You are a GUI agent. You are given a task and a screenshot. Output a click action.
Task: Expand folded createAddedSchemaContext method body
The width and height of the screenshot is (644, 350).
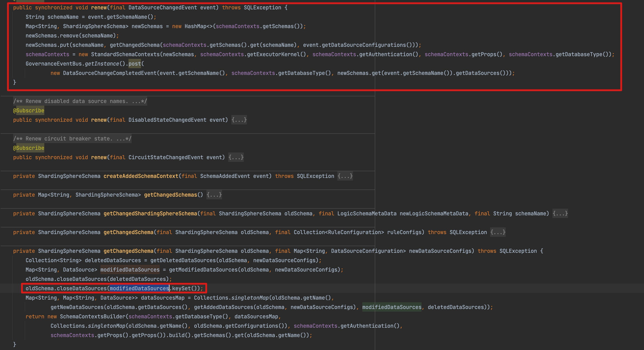(x=345, y=176)
